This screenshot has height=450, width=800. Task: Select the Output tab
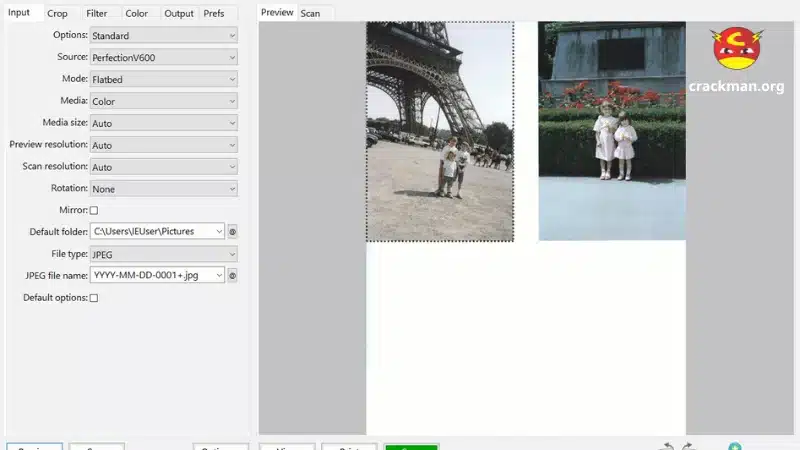click(x=179, y=14)
